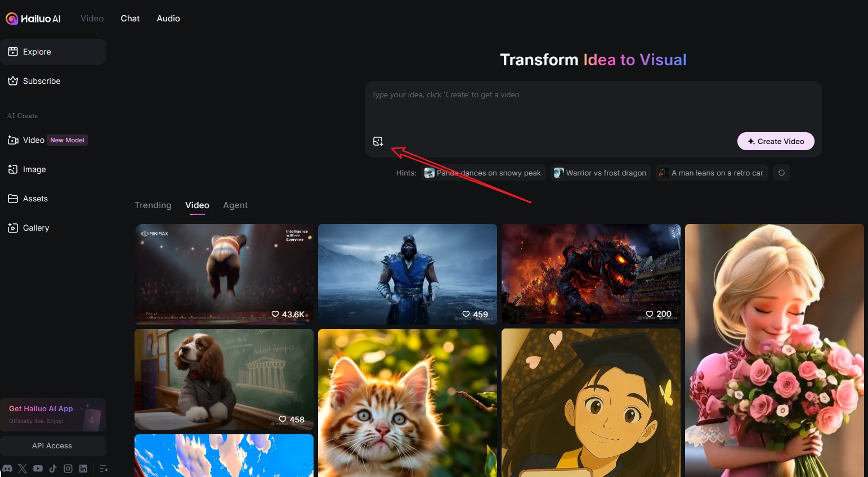
Task: Like the video with 459 likes
Action: [466, 314]
